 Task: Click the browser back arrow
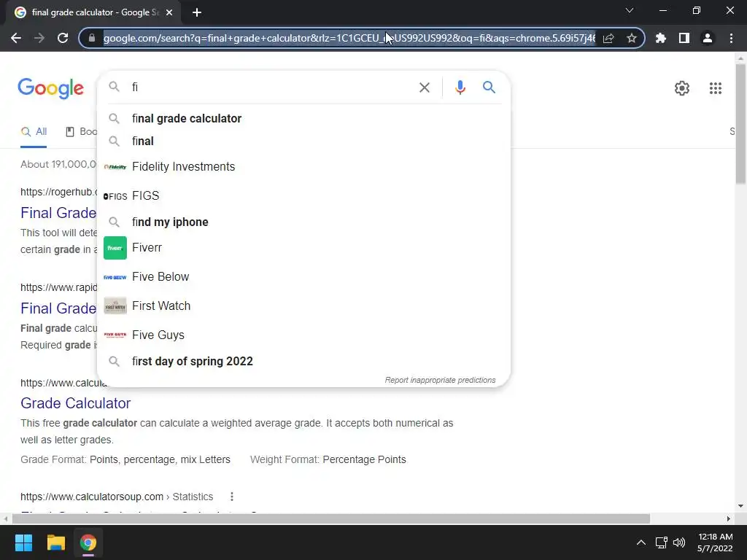coord(16,38)
